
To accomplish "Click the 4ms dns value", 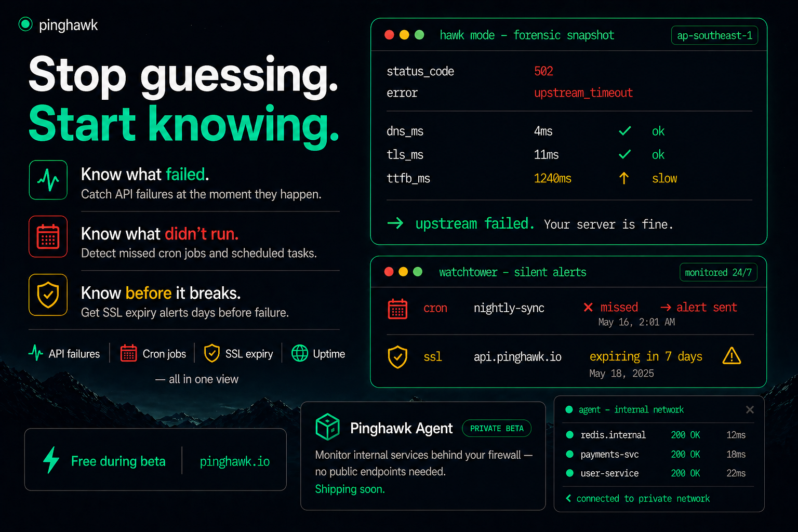I will 543,131.
